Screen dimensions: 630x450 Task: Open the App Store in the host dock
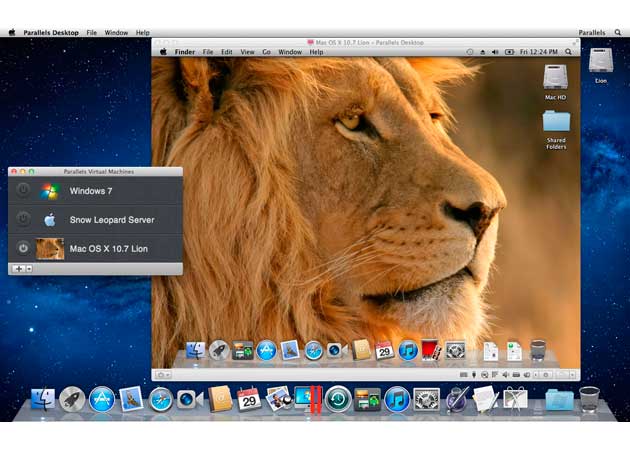(102, 400)
